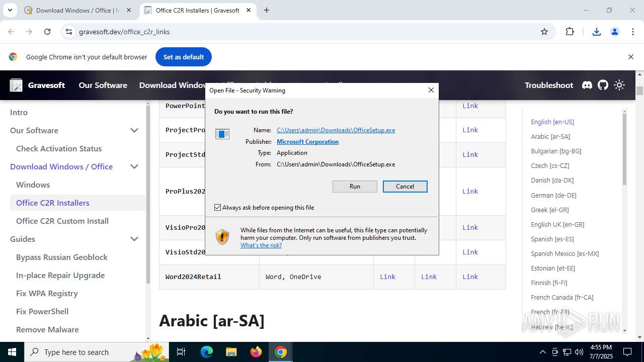
Task: Open Chrome's three-dot menu
Action: [x=632, y=32]
